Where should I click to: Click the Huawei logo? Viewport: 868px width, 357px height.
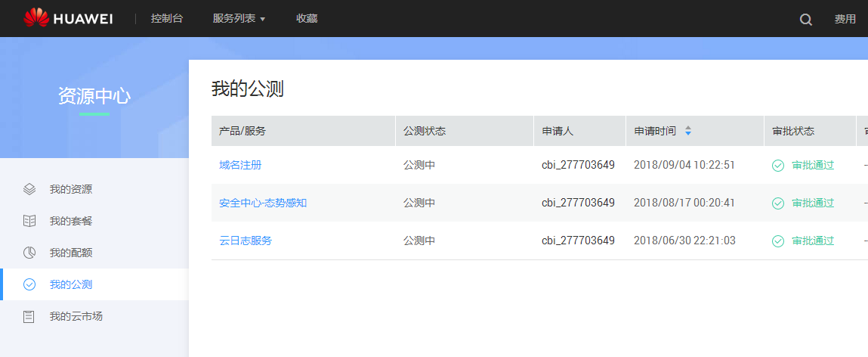tap(68, 18)
